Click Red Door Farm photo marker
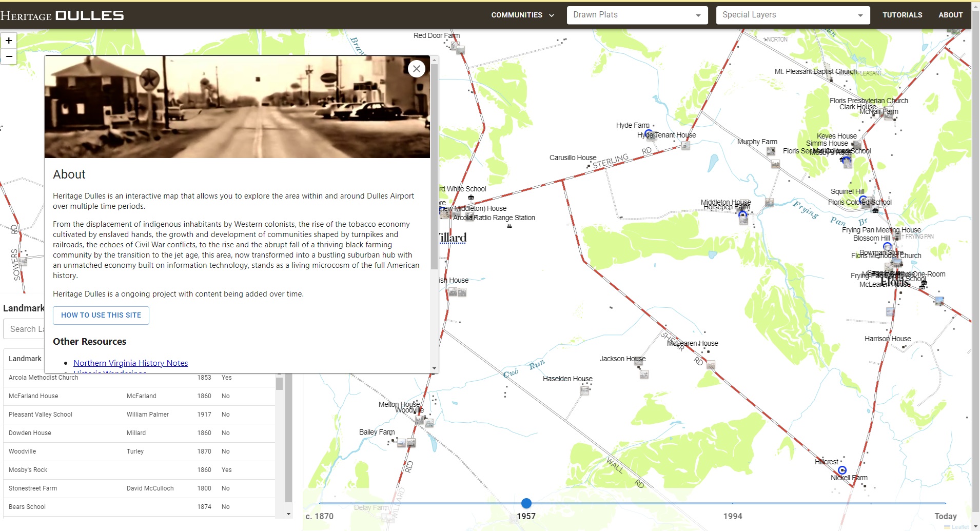This screenshot has width=980, height=531. coord(460,50)
